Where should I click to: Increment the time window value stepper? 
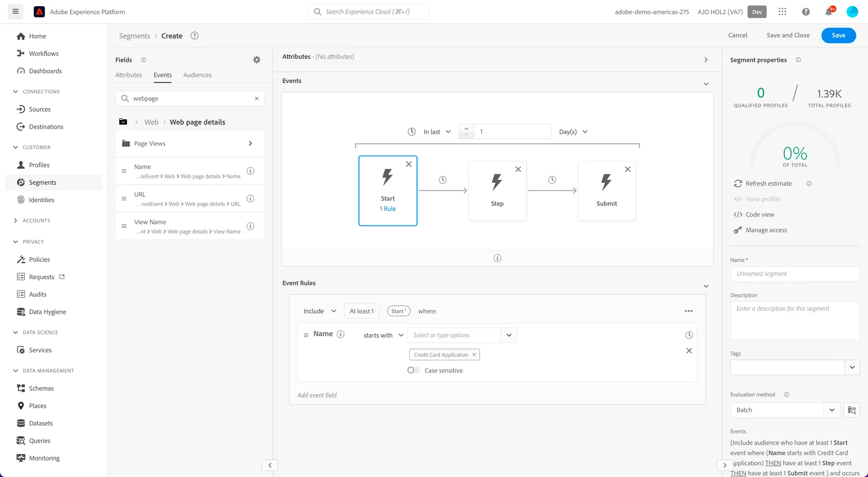[x=466, y=128]
